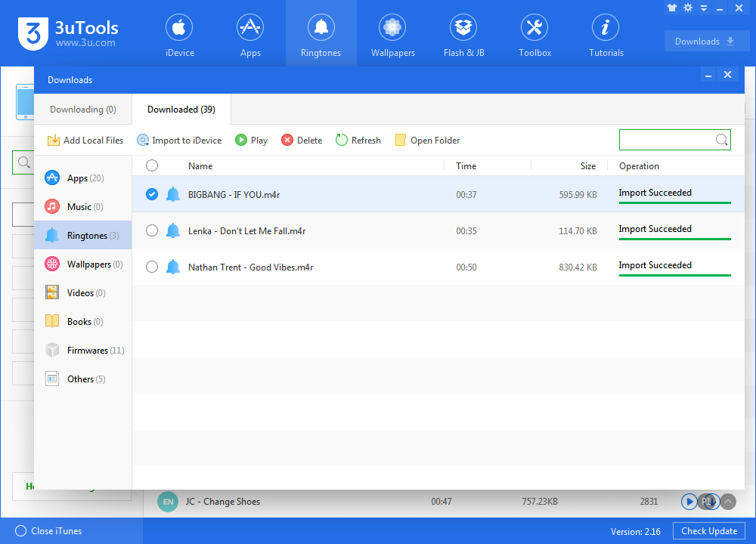Check the Lenka - Don't Let Me Fall.m4r checkbox

(x=152, y=230)
